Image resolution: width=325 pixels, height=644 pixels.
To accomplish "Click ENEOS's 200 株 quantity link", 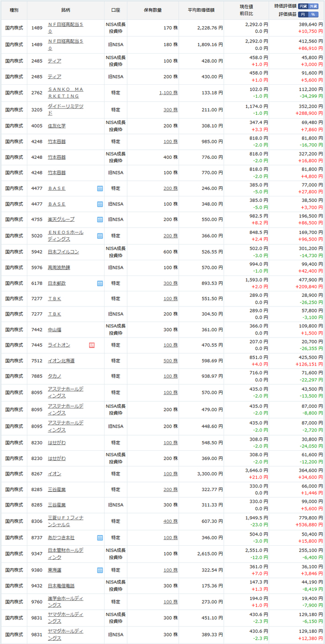I will (171, 236).
